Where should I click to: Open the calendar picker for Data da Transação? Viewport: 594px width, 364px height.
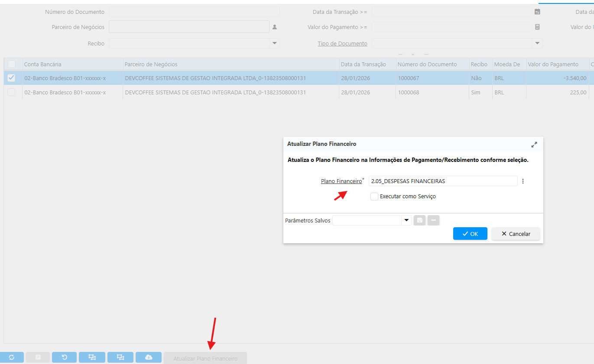pos(537,12)
